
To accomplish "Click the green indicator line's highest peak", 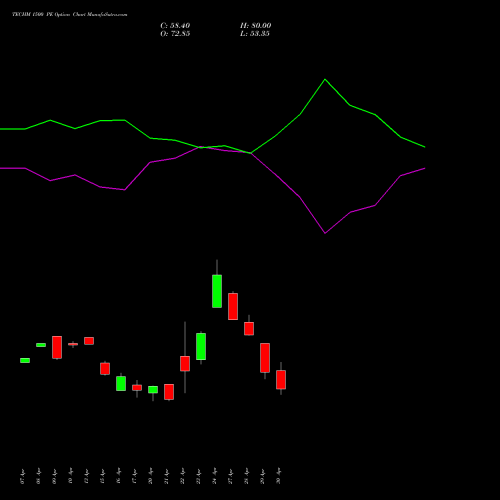I will pos(325,80).
